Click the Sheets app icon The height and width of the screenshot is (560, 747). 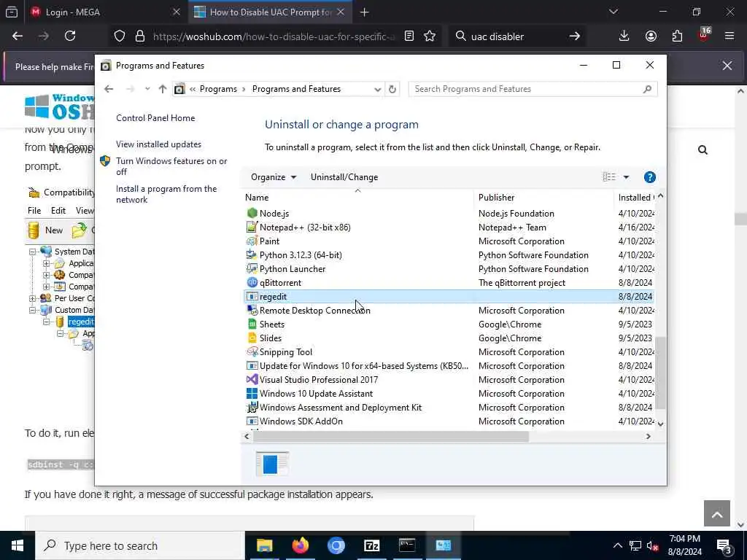point(252,324)
